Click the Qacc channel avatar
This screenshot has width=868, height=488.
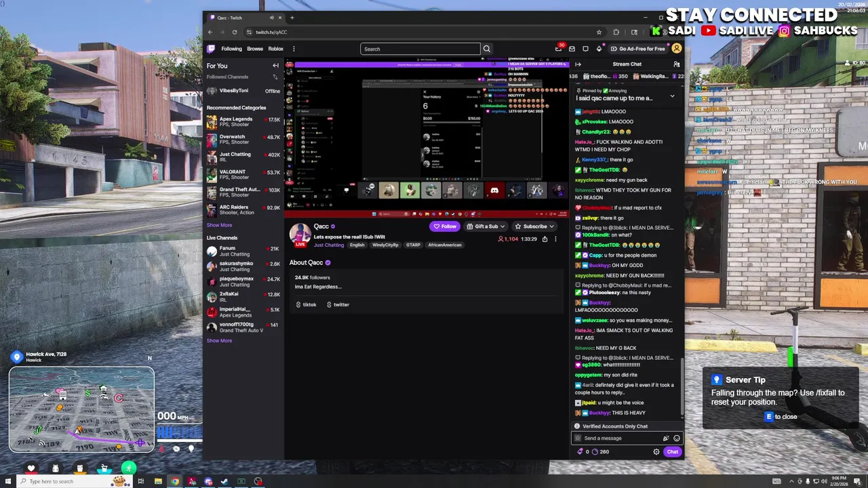300,233
